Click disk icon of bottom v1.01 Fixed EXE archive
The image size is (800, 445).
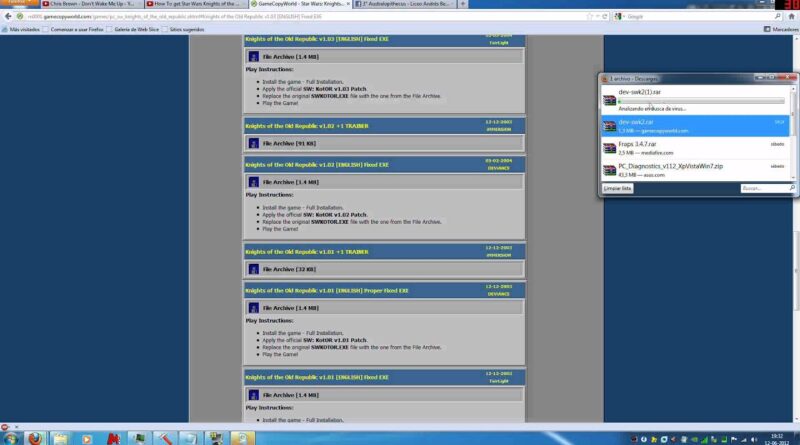254,395
